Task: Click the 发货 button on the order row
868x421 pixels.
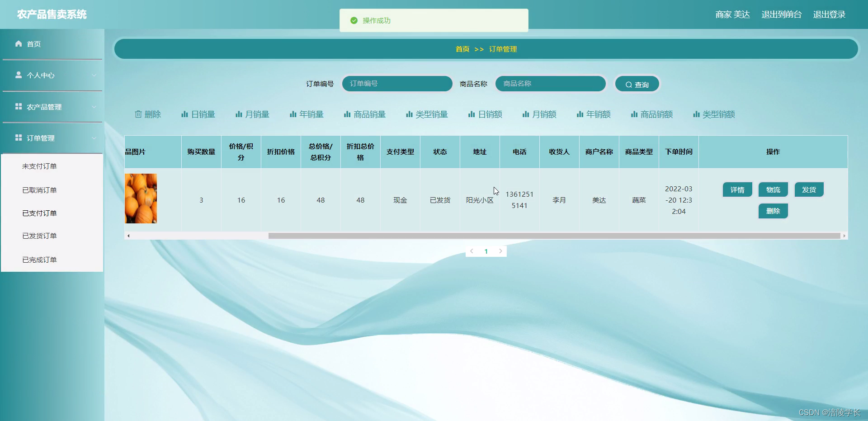Action: pos(809,189)
